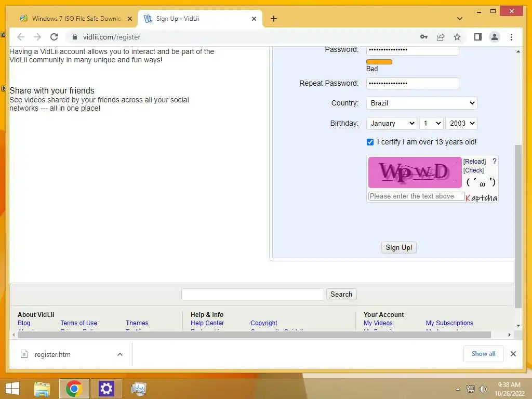Click the browser forward arrow

tap(37, 37)
